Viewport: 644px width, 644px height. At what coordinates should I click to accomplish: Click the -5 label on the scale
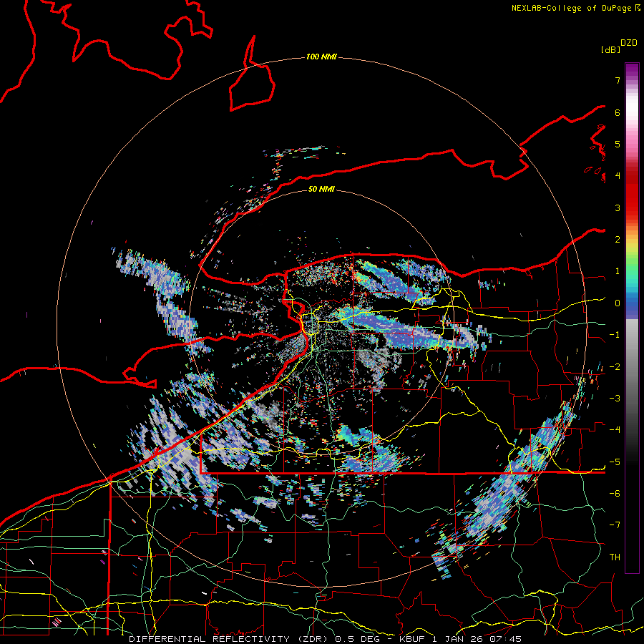[x=615, y=462]
